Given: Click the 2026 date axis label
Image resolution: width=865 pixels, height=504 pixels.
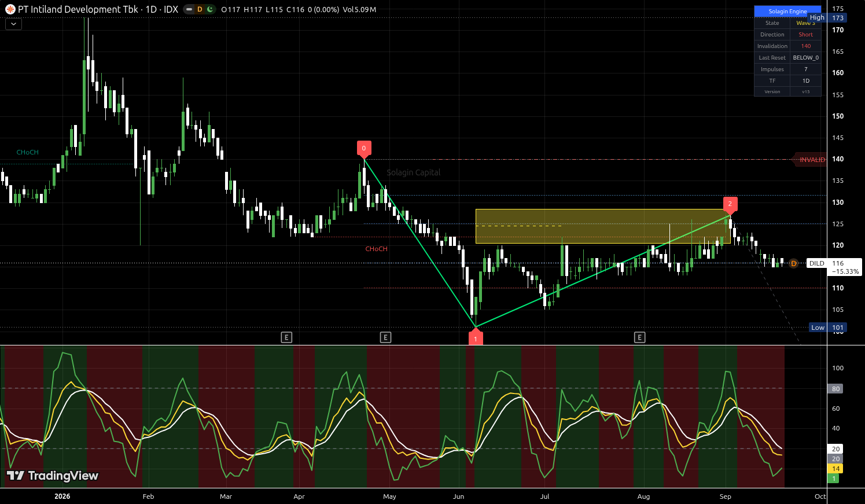Looking at the screenshot, I should 62,496.
